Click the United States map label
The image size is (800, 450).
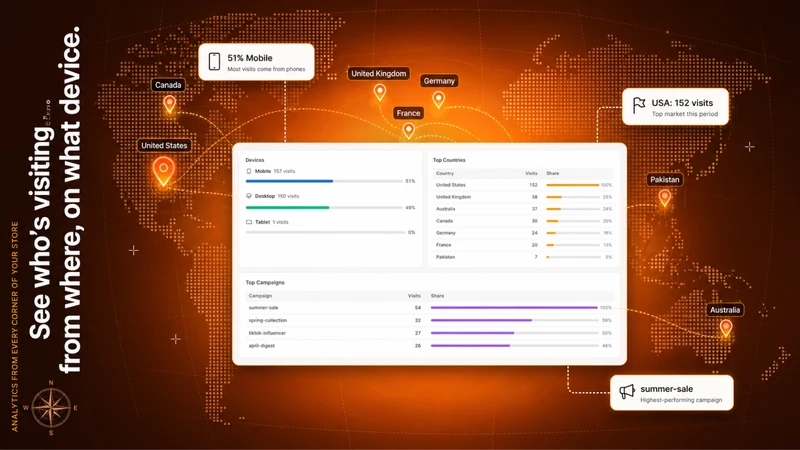pyautogui.click(x=164, y=145)
